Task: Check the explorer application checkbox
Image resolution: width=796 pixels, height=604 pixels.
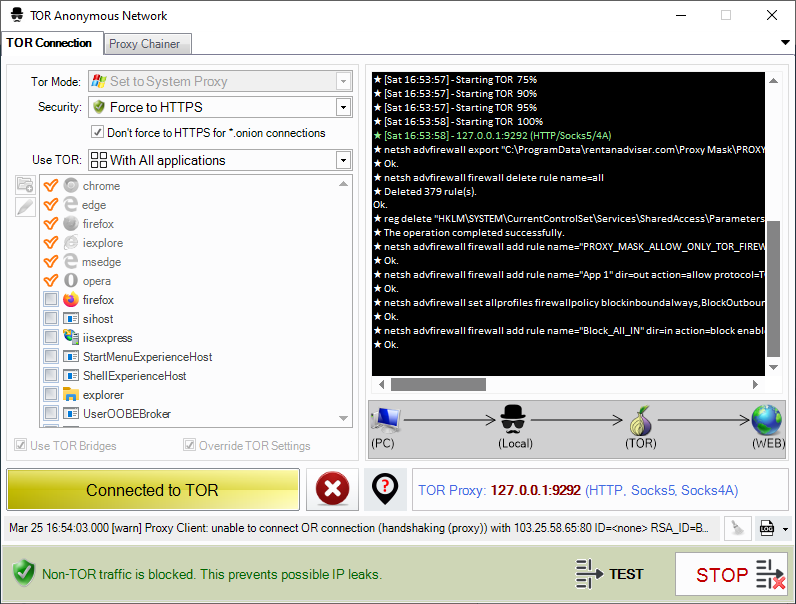Action: [x=51, y=394]
